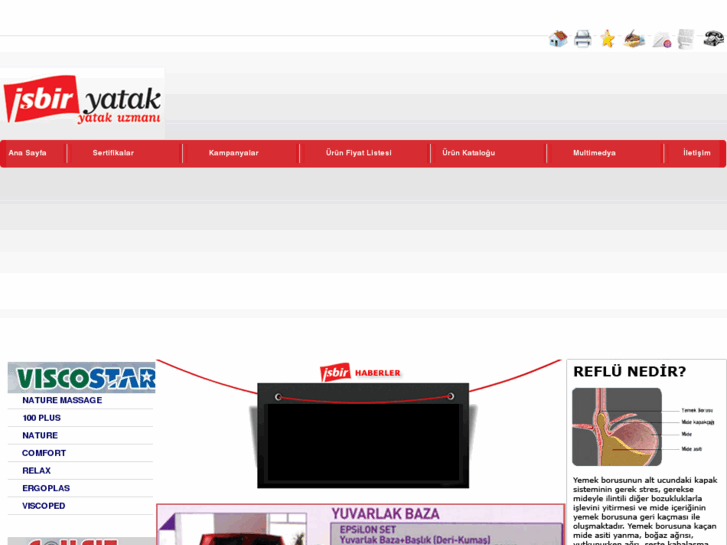Click the home house icon
This screenshot has width=727, height=545.
pyautogui.click(x=558, y=39)
